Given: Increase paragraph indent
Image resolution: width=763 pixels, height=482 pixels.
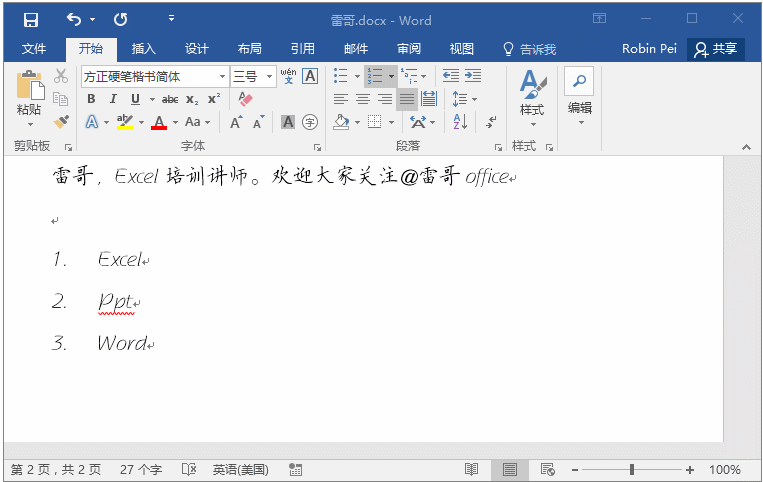Looking at the screenshot, I should tap(472, 76).
